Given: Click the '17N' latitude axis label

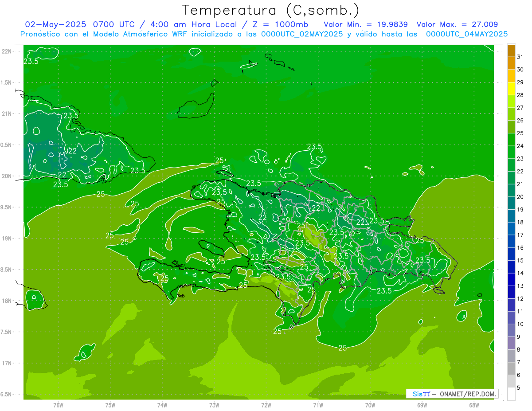Looking at the screenshot, I should tap(7, 363).
